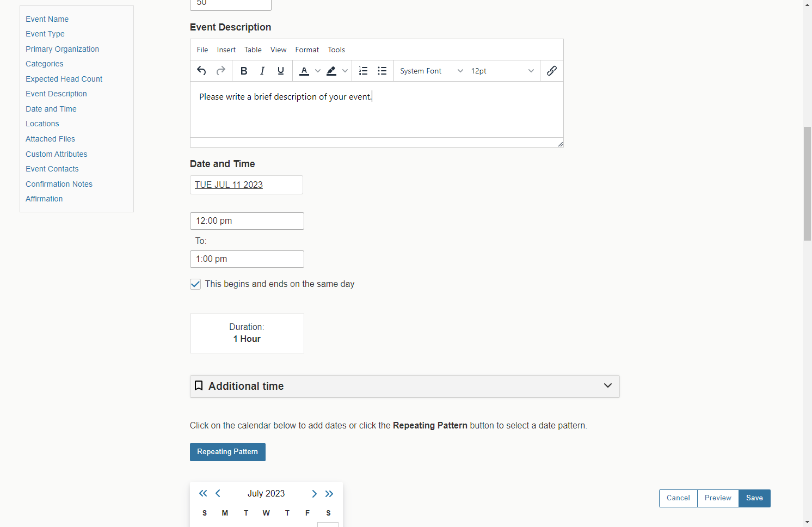Image resolution: width=812 pixels, height=527 pixels.
Task: Toggle bold formatting
Action: click(x=244, y=71)
